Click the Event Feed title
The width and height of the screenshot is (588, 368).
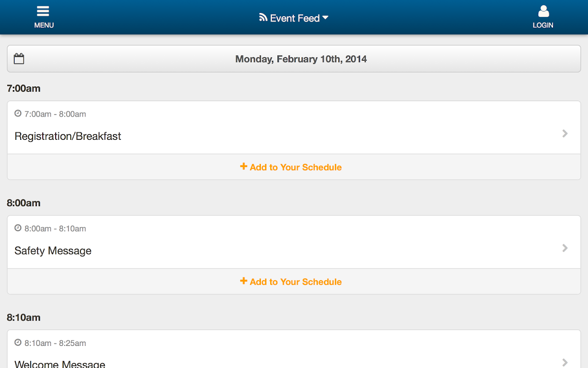click(x=295, y=18)
